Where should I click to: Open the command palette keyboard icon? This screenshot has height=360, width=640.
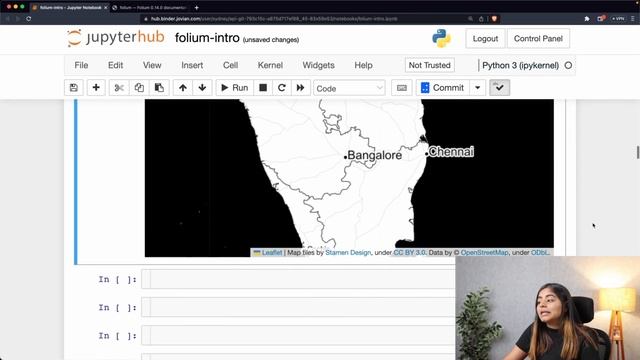pyautogui.click(x=402, y=88)
